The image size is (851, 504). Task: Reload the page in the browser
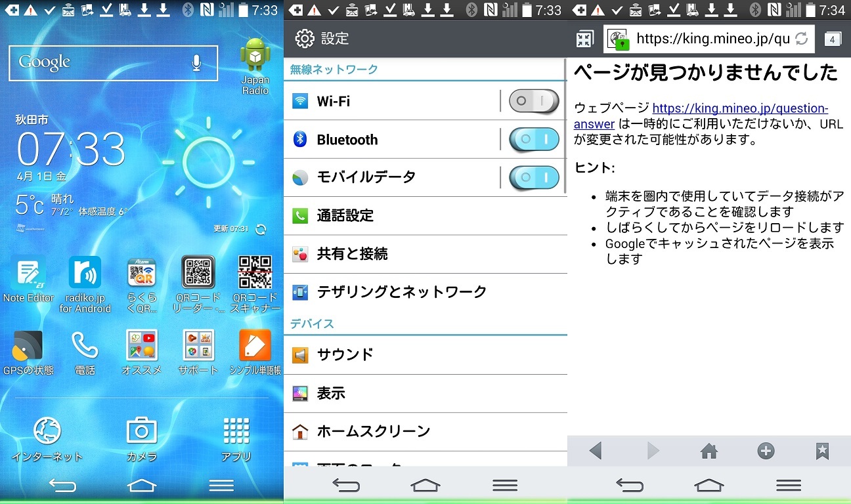click(801, 39)
